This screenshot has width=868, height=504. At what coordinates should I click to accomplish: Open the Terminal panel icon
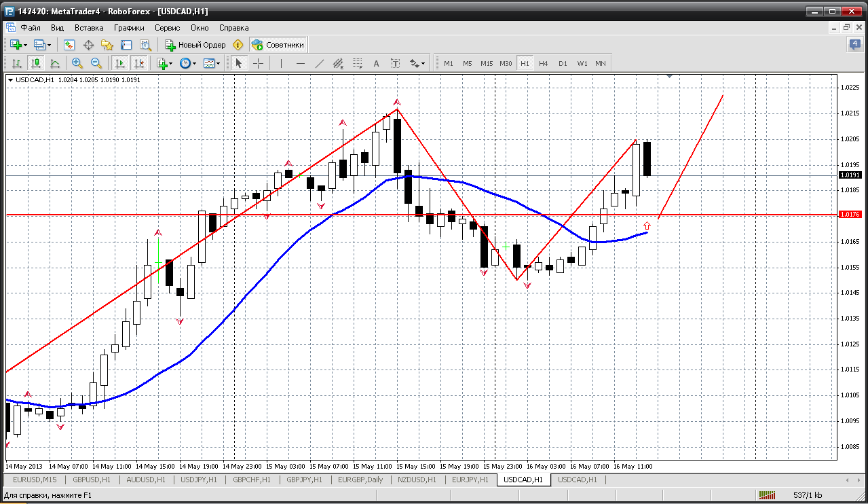point(126,45)
